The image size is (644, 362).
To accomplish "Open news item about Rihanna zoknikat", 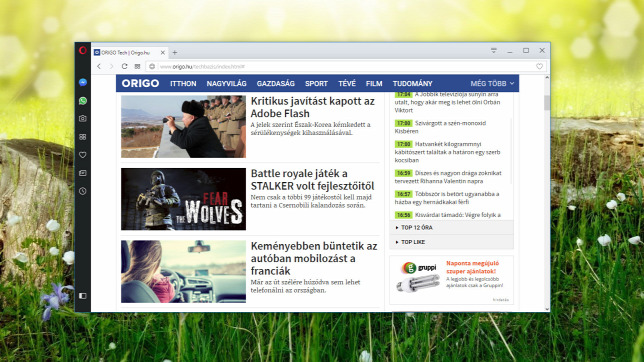I will [x=448, y=177].
